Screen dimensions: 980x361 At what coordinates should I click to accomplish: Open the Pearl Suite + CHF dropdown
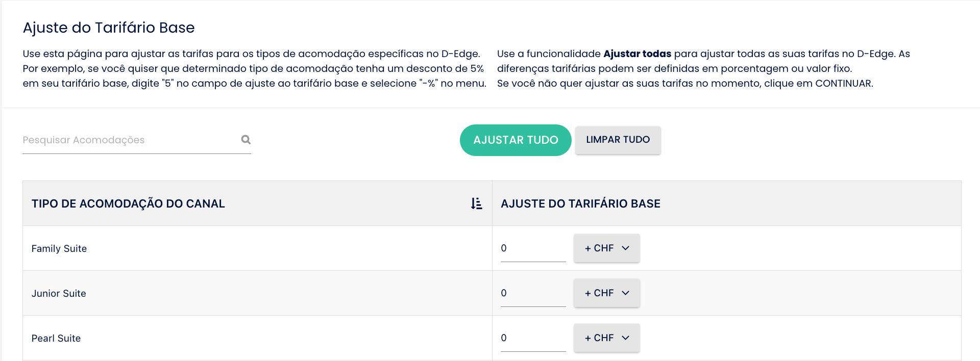click(606, 338)
